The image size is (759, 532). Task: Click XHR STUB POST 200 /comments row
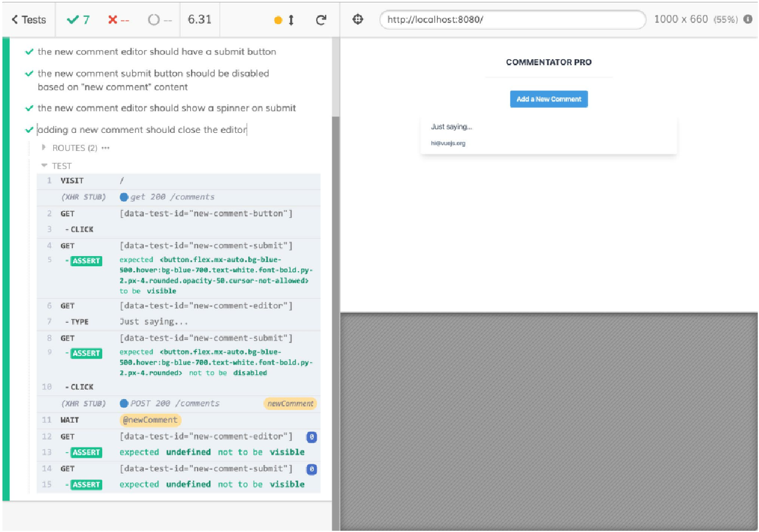click(x=178, y=403)
